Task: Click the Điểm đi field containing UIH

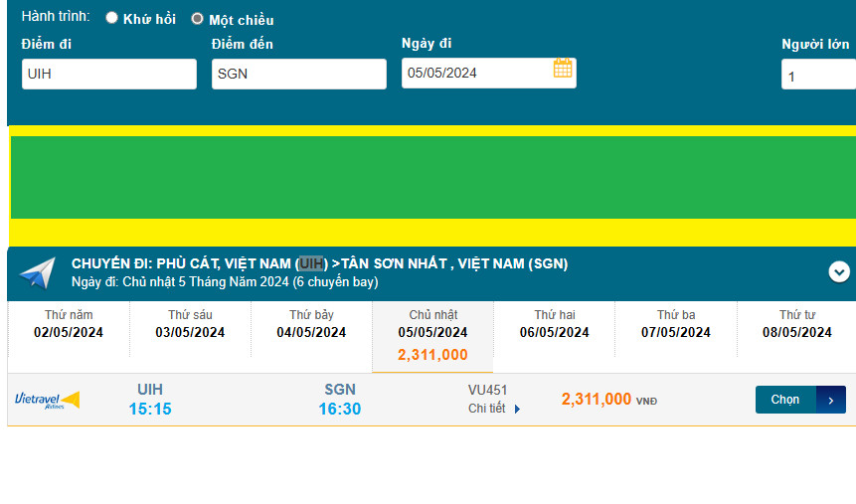Action: (109, 75)
